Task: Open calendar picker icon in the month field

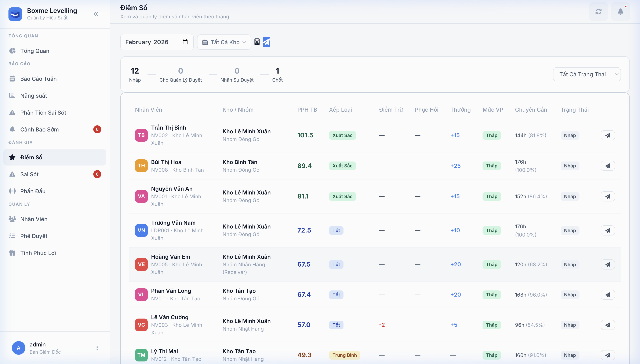Action: click(185, 42)
